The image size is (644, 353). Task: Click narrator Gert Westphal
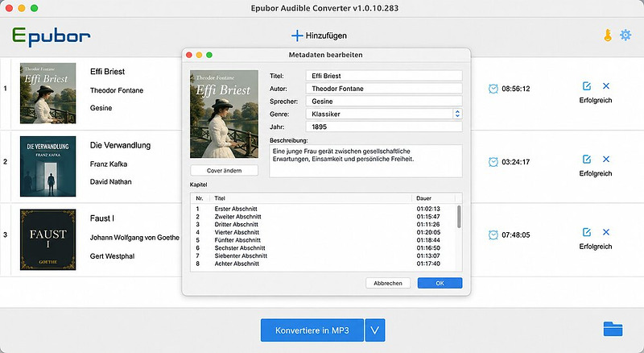click(112, 256)
